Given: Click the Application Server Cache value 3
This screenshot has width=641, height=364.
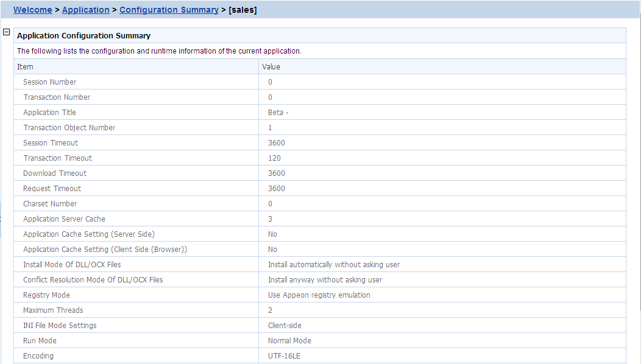Looking at the screenshot, I should coord(270,219).
